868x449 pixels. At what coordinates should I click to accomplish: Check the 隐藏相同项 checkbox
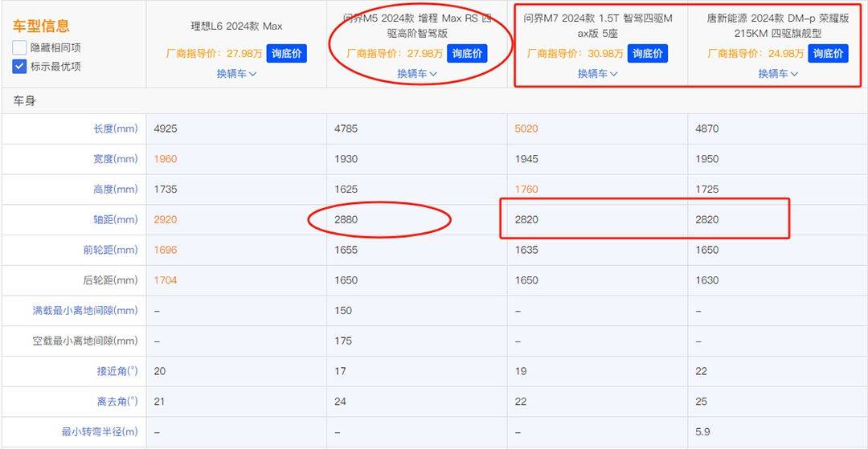19,47
